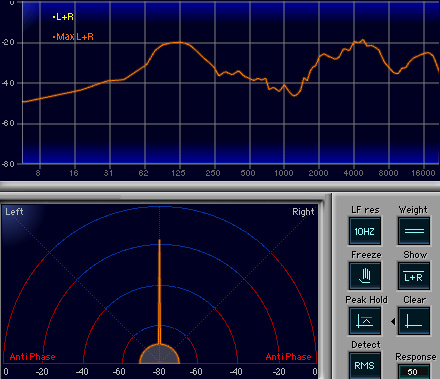This screenshot has height=379, width=440.
Task: Enable Peak Hold icon button
Action: click(x=365, y=321)
